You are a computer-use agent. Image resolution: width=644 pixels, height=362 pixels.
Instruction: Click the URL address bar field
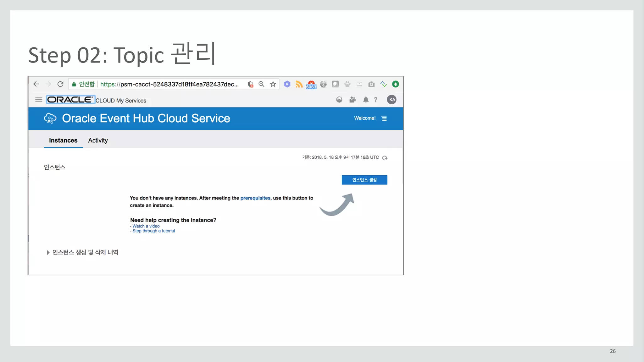tap(170, 84)
